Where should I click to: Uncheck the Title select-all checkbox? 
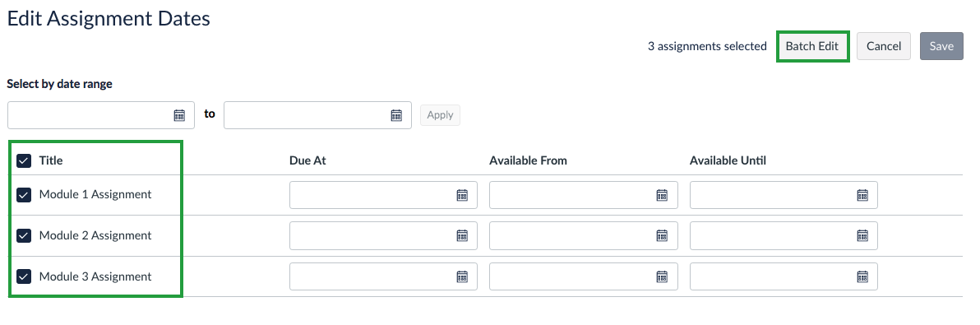pos(24,160)
